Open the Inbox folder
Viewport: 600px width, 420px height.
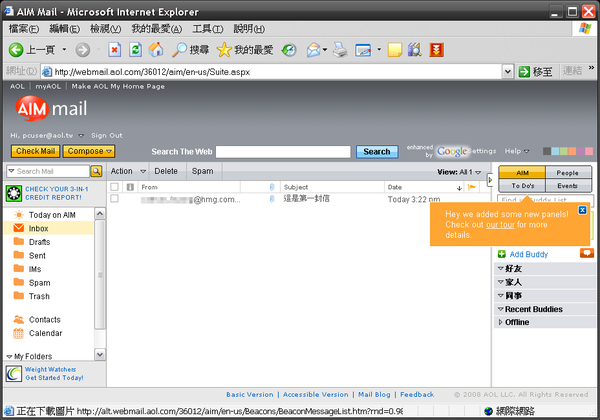click(48, 228)
